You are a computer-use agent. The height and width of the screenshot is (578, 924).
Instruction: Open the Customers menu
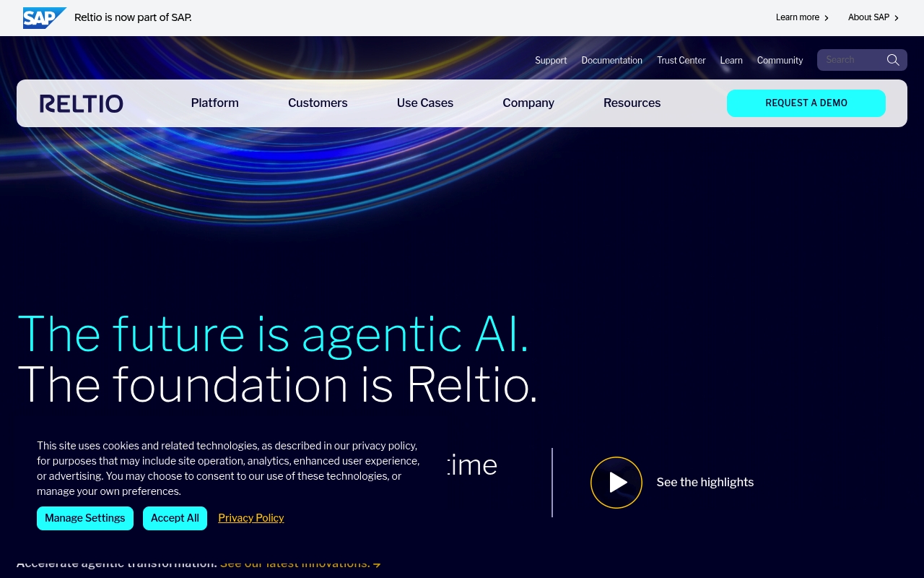tap(318, 103)
